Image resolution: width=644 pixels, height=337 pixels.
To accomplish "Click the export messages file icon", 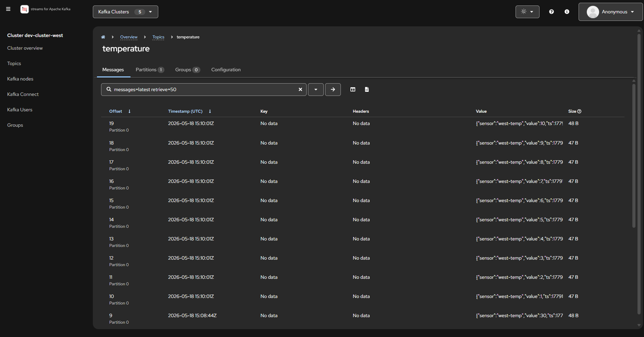I will pyautogui.click(x=367, y=89).
